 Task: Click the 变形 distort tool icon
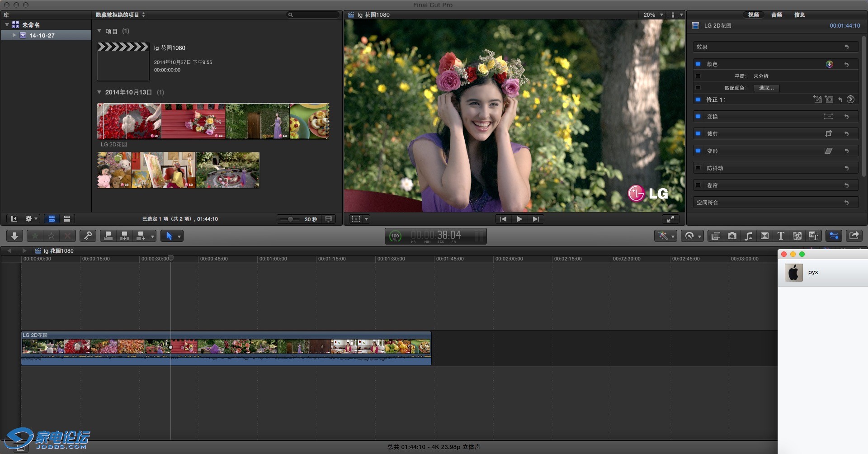point(828,151)
